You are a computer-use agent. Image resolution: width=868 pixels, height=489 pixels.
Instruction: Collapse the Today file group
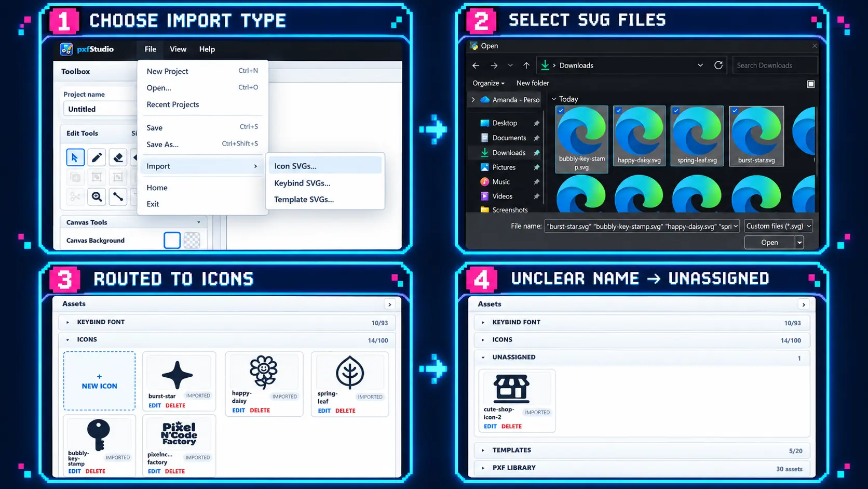pos(553,99)
